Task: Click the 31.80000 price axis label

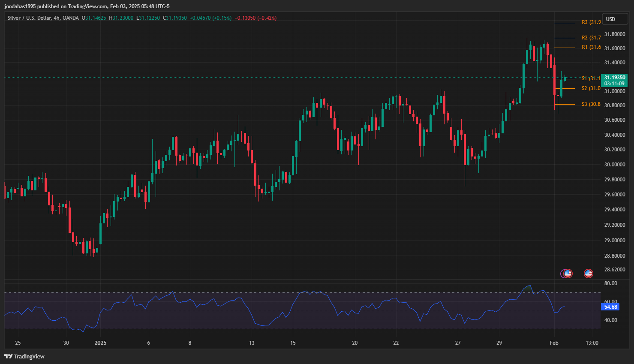Action: [x=614, y=34]
